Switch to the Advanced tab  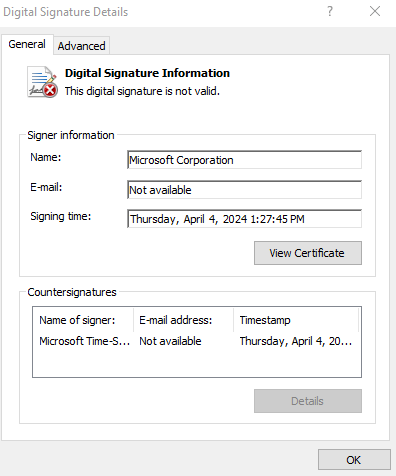[x=81, y=46]
